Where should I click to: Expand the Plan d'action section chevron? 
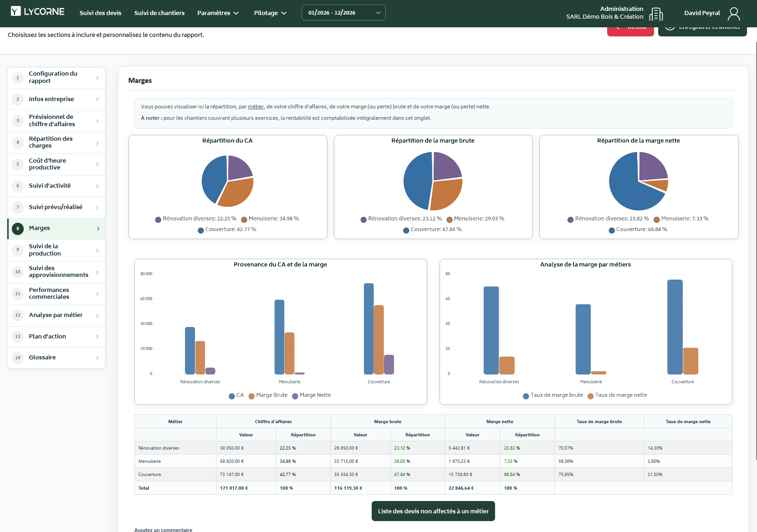coord(97,337)
